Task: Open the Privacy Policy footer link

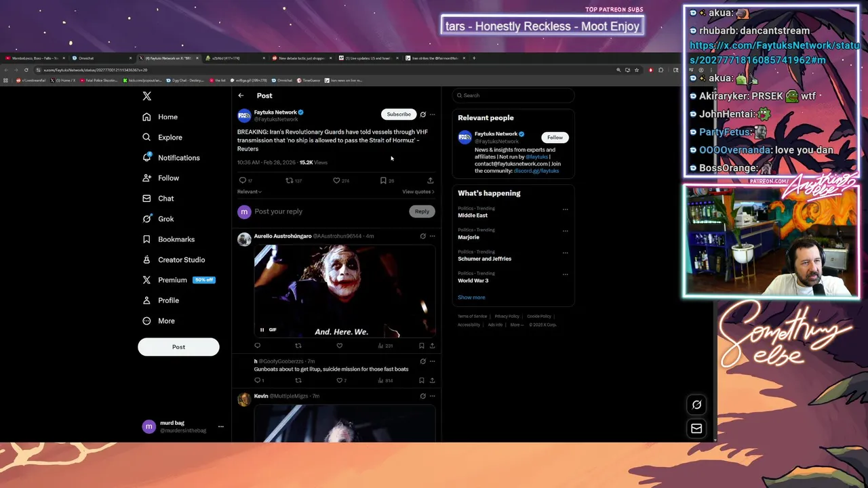Action: 507,317
